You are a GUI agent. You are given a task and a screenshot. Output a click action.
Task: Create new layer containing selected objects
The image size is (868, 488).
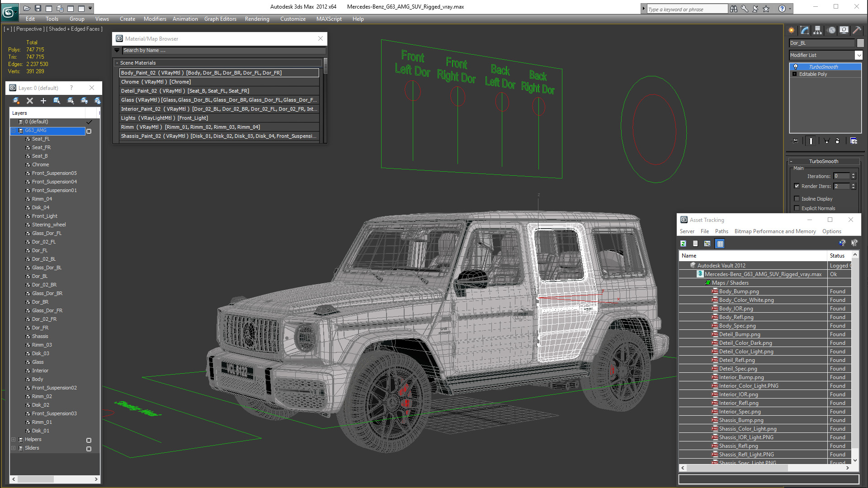click(16, 101)
